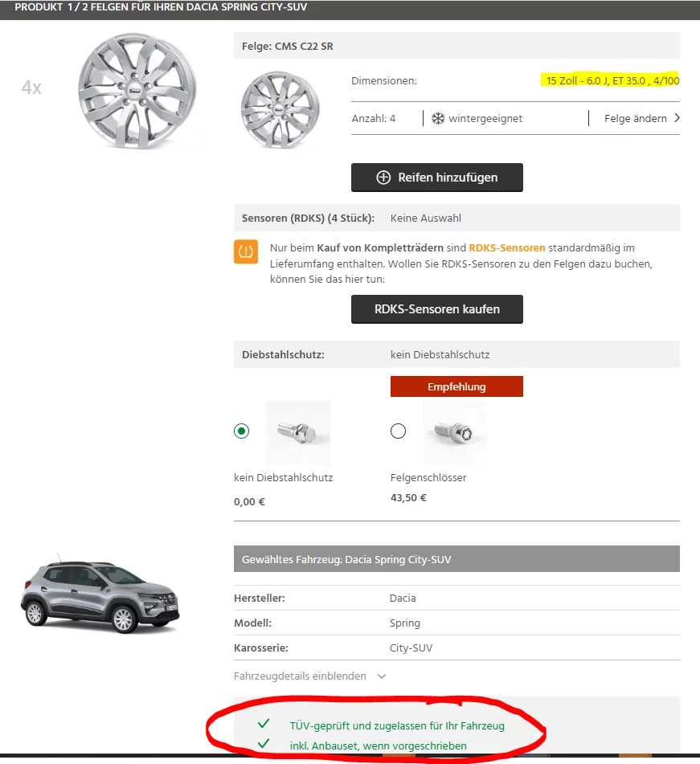The width and height of the screenshot is (700, 764).
Task: Open the orange RDKS-Sensoren link
Action: coord(506,248)
